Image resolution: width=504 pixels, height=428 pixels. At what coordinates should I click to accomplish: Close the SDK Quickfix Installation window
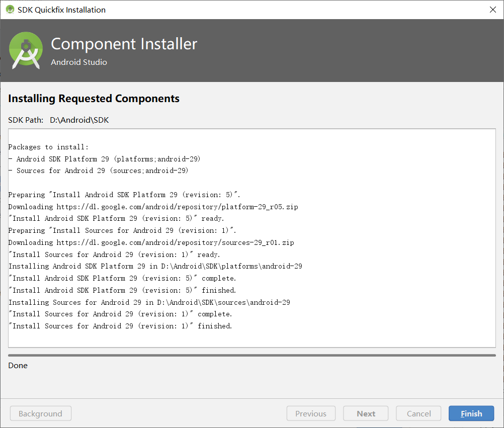[x=493, y=10]
